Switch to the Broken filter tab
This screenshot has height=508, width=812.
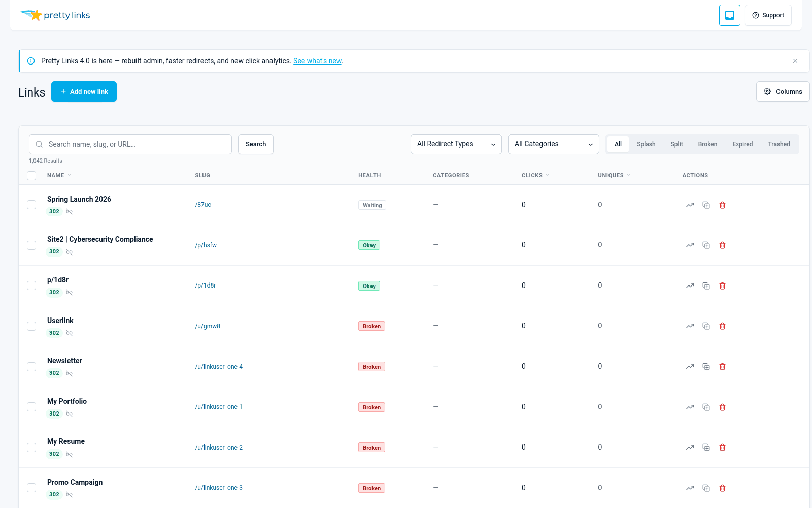click(x=707, y=144)
